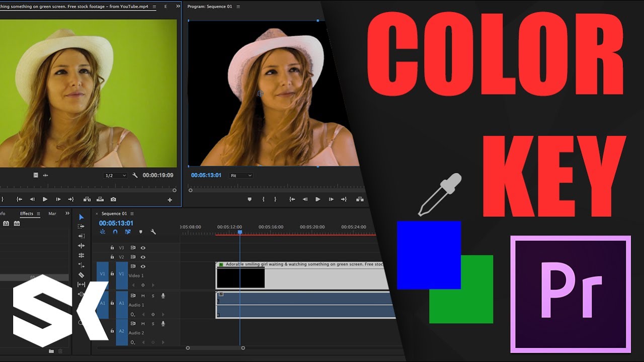The width and height of the screenshot is (644, 362).
Task: Solo the Audio 1 track
Action: pos(153,296)
